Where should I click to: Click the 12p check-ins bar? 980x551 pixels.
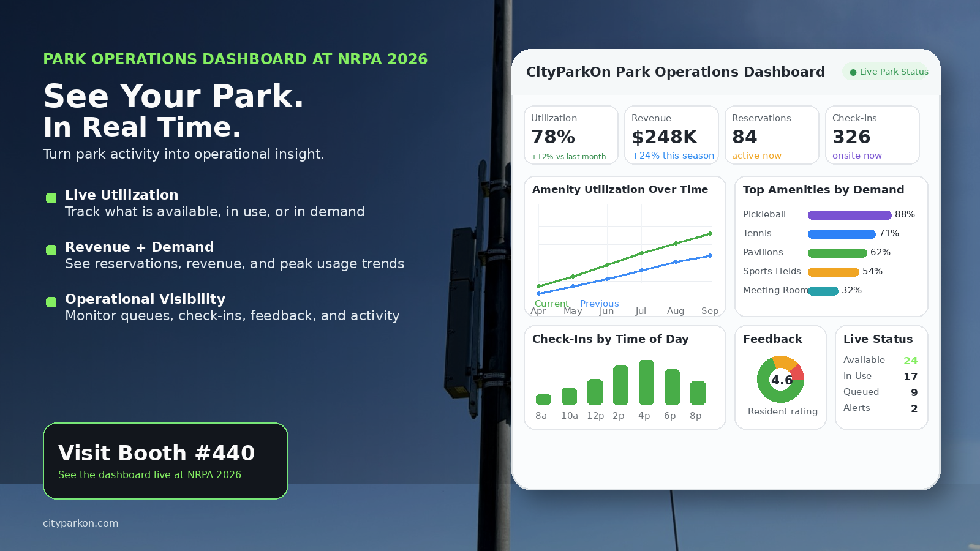pos(595,392)
